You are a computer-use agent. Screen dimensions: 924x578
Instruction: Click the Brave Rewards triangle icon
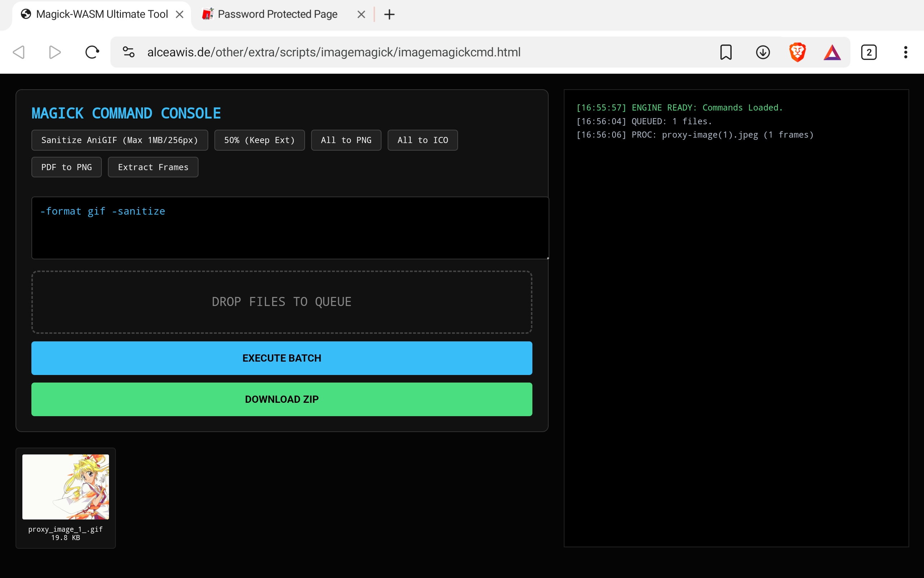pos(832,53)
